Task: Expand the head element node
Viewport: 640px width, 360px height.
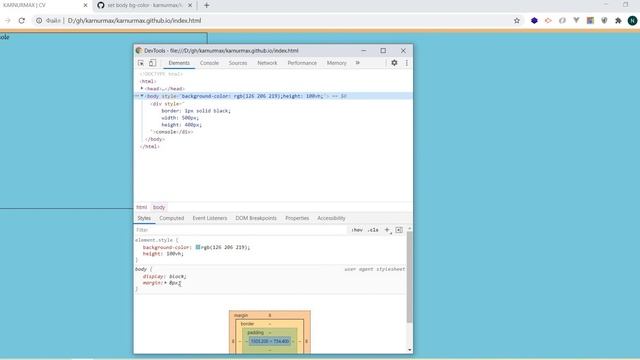Action: 142,88
